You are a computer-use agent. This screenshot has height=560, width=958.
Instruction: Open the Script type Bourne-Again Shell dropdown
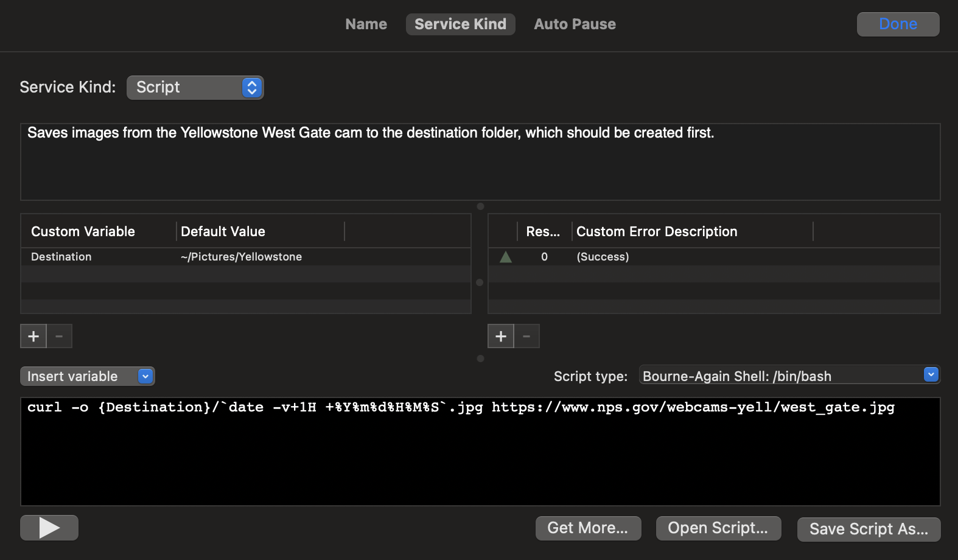point(789,376)
